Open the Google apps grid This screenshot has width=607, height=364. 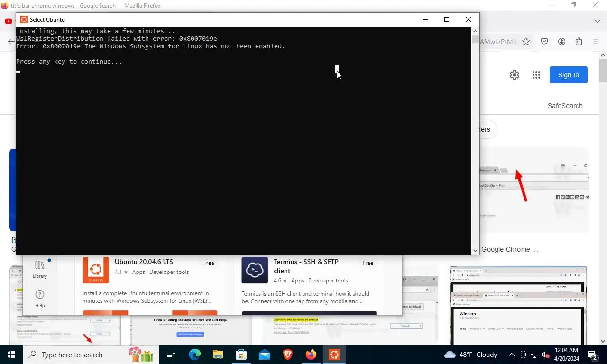[536, 75]
